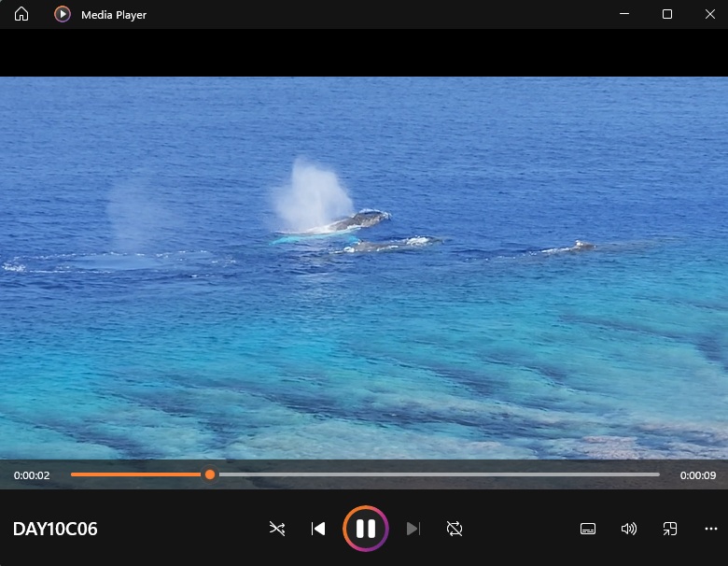
Task: Skip to the previous track
Action: 318,529
